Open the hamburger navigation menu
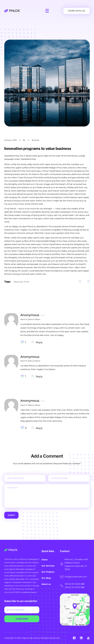 pyautogui.click(x=47, y=11)
